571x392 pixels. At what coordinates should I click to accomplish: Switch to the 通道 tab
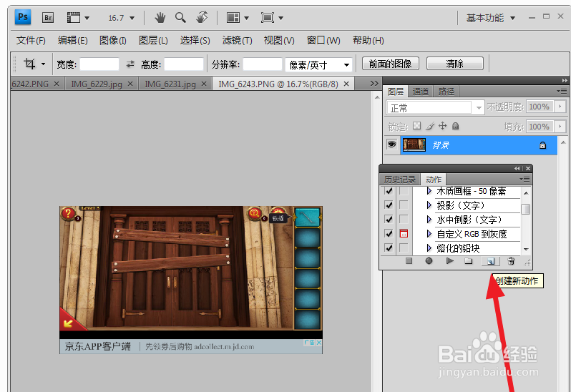point(420,91)
